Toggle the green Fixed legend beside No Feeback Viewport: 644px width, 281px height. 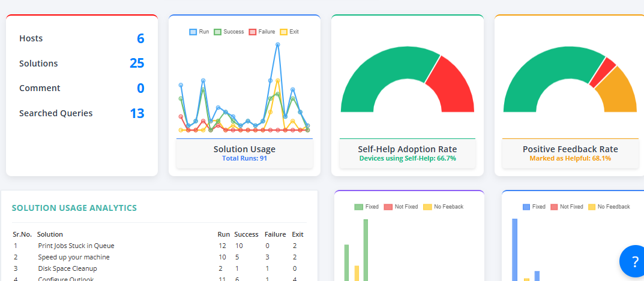tap(366, 207)
